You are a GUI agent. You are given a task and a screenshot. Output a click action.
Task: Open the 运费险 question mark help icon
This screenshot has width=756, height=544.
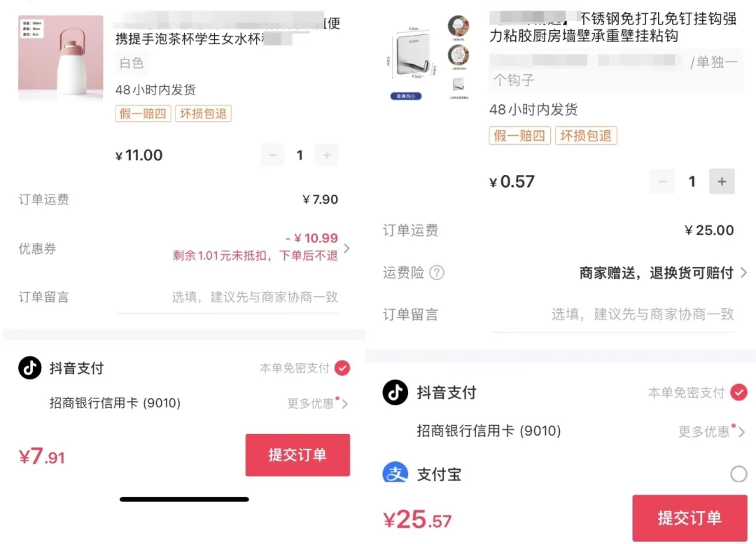click(x=437, y=273)
